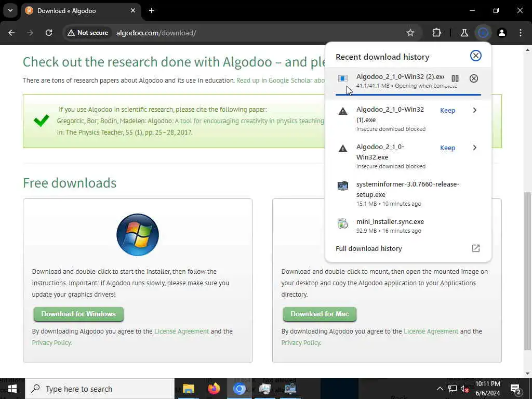Click the mini_installer.sync.exe file icon
The image size is (532, 399).
point(343,223)
